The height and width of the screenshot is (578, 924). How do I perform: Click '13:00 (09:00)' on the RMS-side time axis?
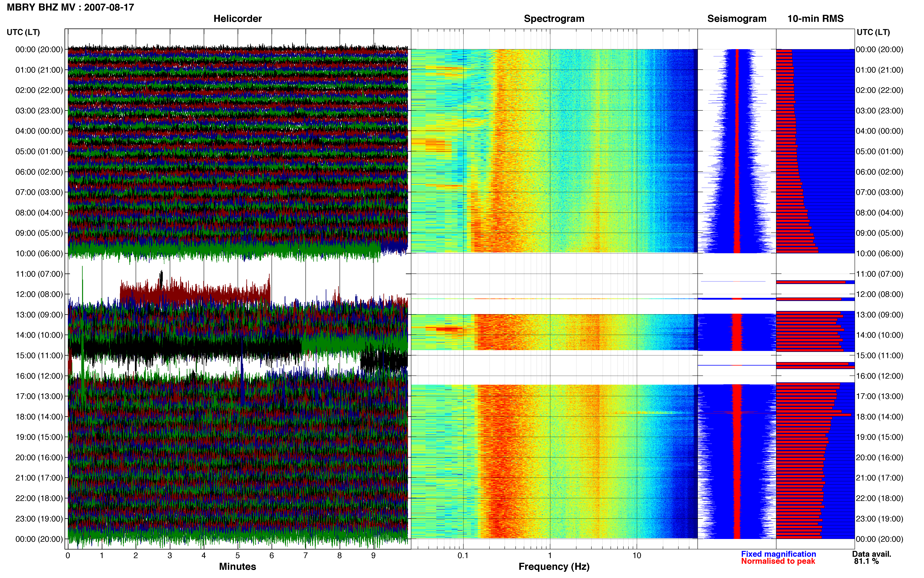879,315
